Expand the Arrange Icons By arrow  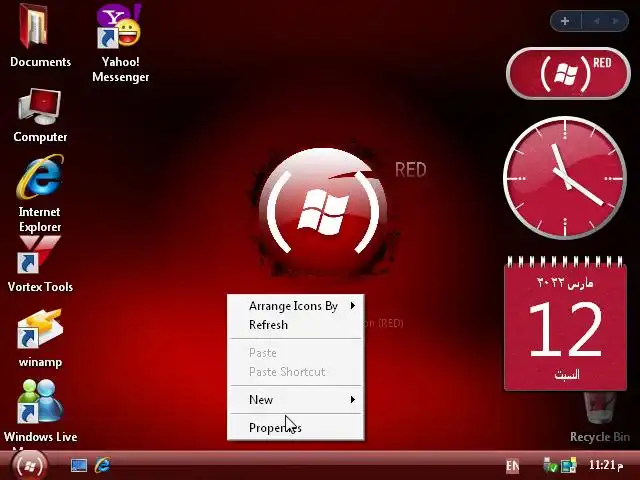point(353,306)
